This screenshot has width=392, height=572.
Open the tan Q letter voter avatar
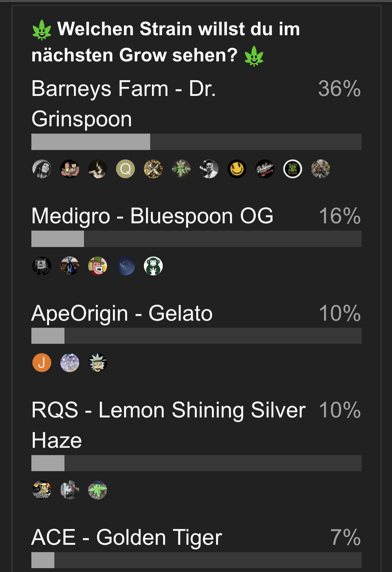tap(125, 169)
